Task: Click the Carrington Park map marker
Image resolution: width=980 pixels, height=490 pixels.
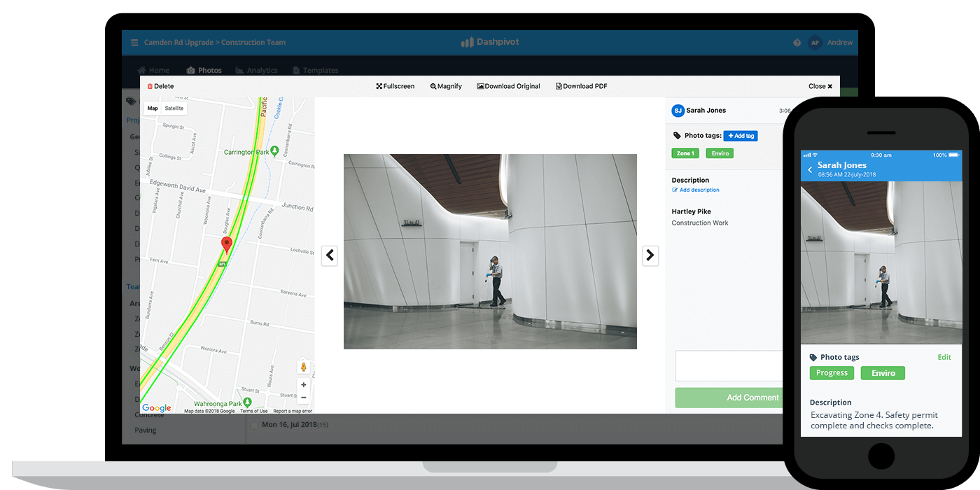Action: 275,150
